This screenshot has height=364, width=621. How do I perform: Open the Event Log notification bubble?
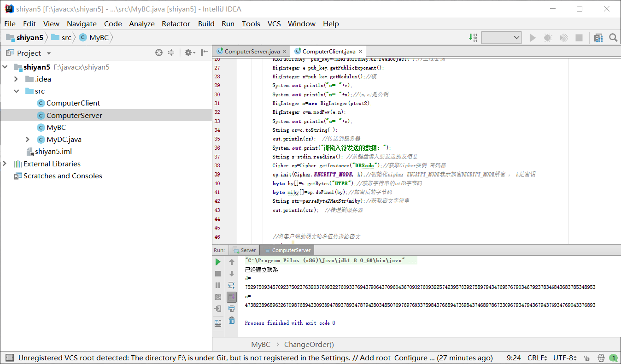[614, 358]
